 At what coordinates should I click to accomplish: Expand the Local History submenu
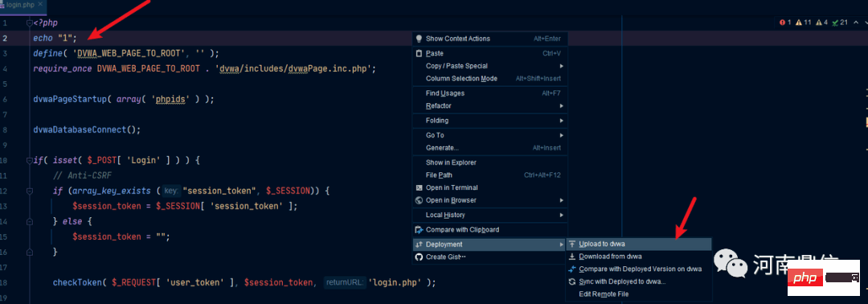[561, 215]
